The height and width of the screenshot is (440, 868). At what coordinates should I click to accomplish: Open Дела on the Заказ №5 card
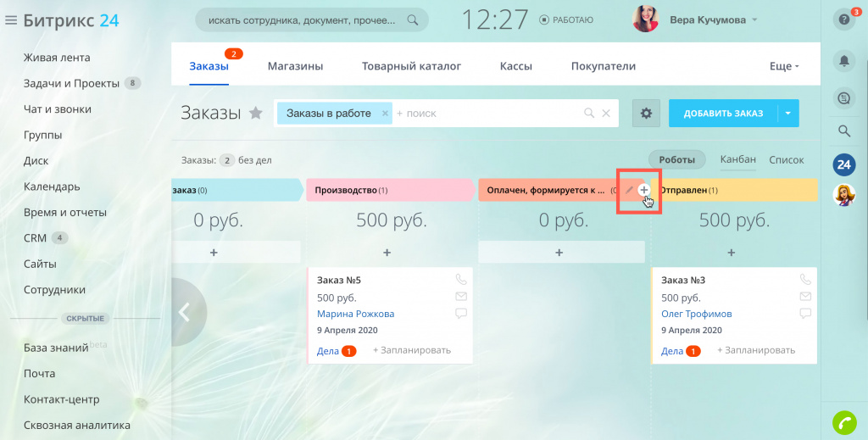click(x=328, y=351)
